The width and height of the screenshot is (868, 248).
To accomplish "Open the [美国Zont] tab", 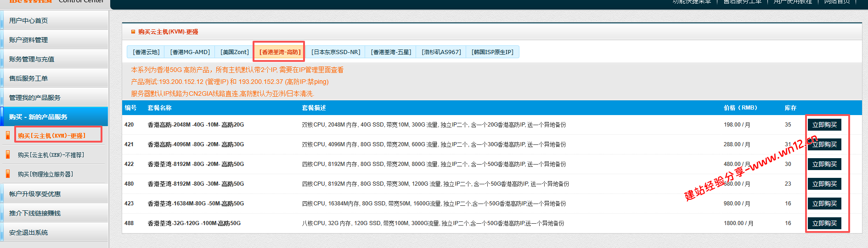I will coord(234,52).
